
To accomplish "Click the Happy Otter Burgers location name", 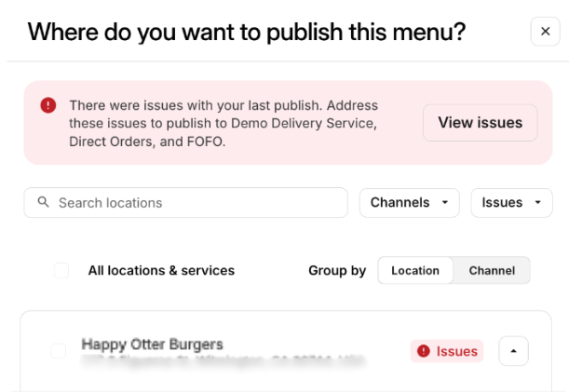I will tap(153, 344).
